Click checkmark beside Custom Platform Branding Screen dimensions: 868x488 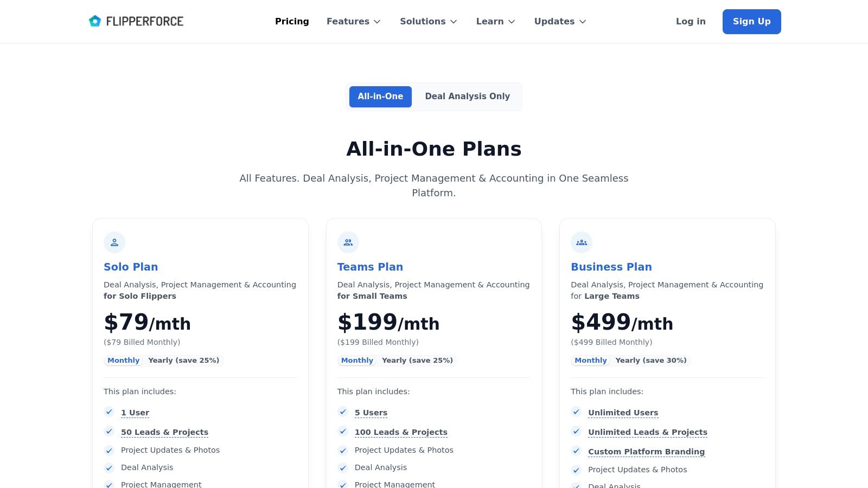tap(576, 451)
